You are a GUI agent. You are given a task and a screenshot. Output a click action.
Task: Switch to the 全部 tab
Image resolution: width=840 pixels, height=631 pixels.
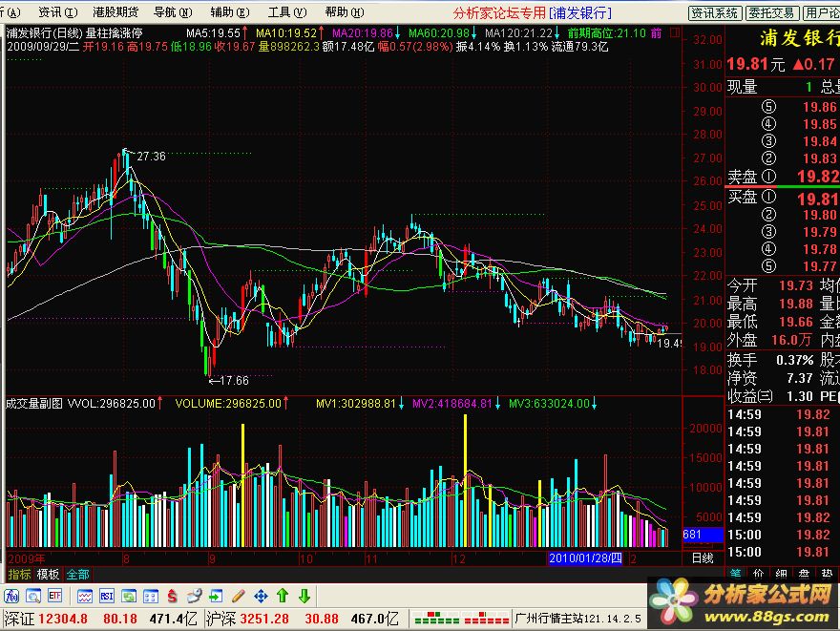(77, 575)
